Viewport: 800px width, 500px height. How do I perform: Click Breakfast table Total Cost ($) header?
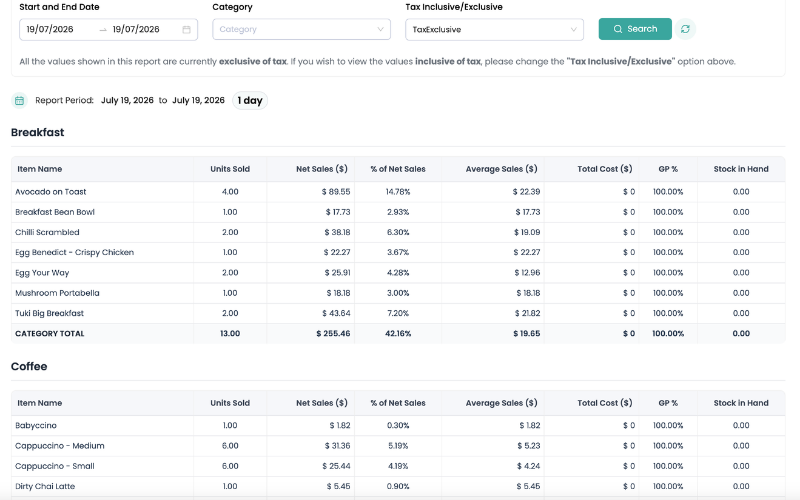pyautogui.click(x=605, y=169)
